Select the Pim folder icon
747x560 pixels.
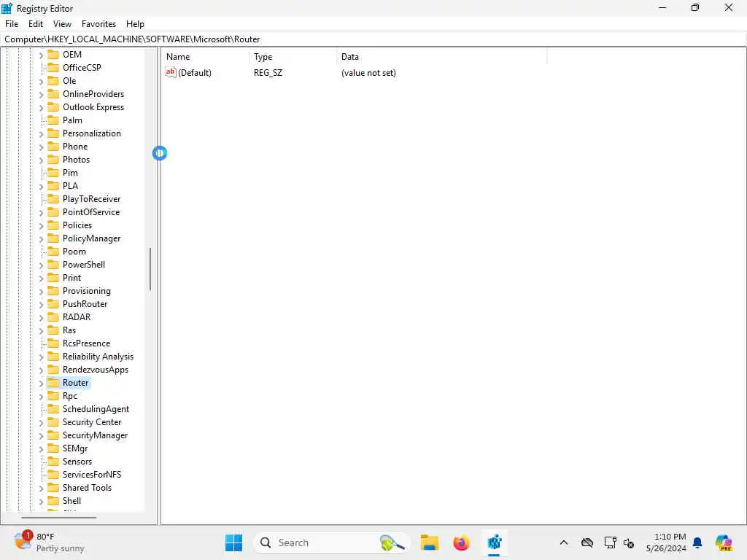[x=53, y=172]
